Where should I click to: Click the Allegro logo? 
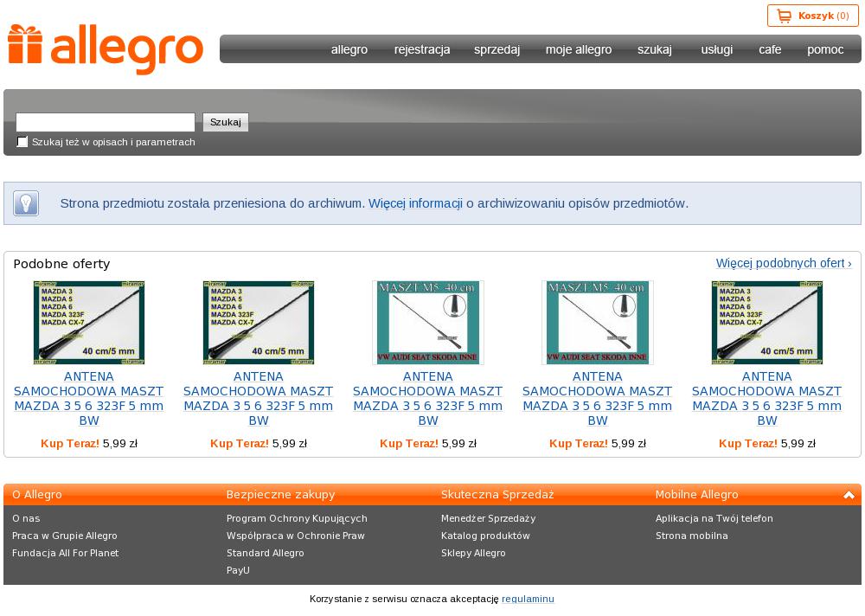click(106, 49)
